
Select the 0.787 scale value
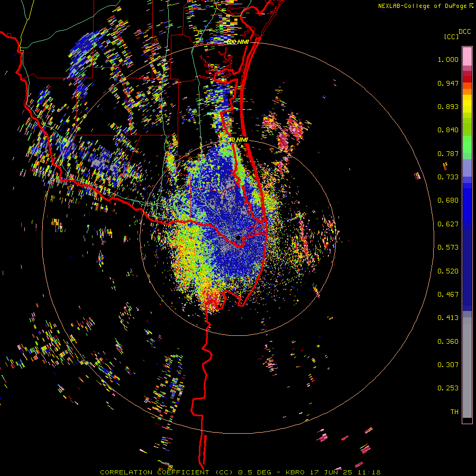[x=448, y=153]
